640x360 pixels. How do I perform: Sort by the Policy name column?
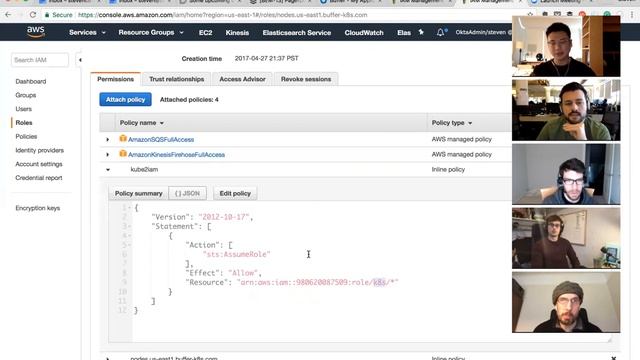(x=142, y=123)
